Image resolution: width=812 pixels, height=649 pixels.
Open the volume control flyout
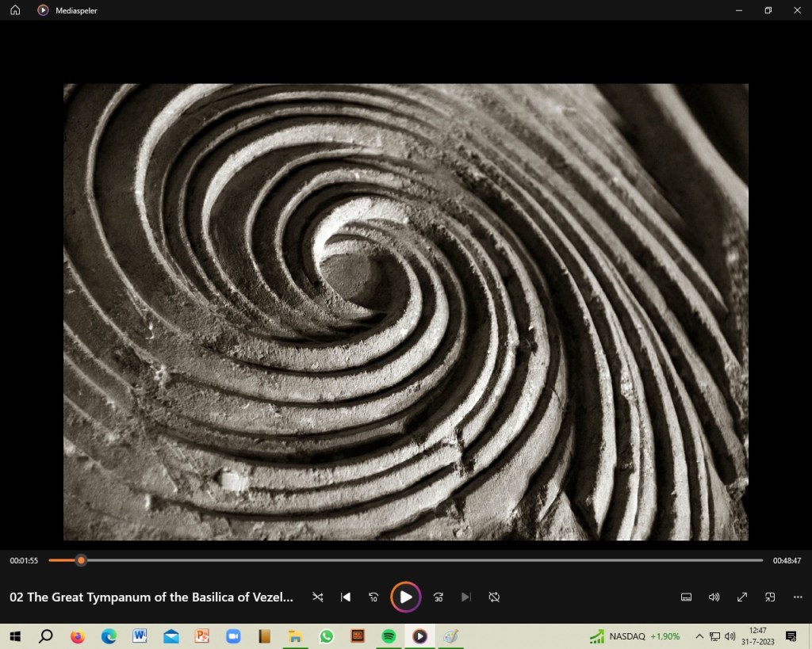(x=714, y=597)
